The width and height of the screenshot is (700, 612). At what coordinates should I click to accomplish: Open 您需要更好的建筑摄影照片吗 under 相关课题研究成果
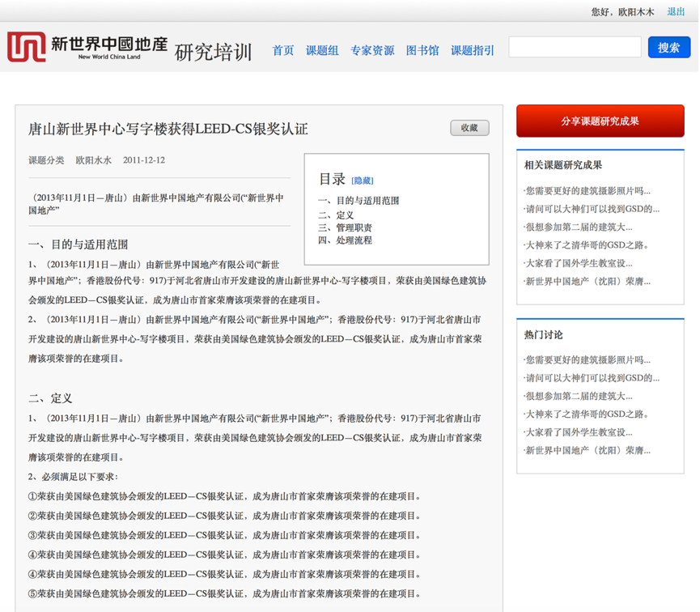tap(587, 191)
